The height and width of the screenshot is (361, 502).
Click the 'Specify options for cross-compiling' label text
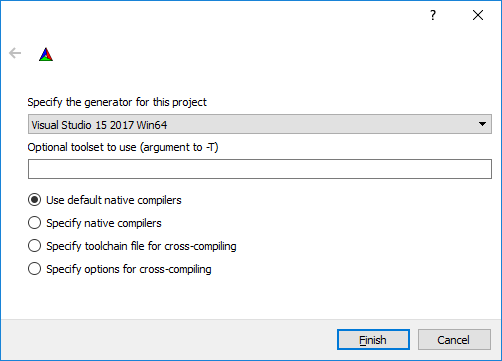pos(129,269)
